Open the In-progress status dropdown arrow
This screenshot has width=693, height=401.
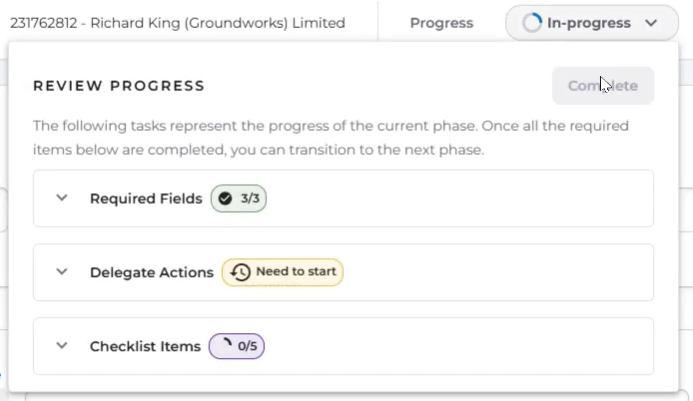tap(652, 23)
